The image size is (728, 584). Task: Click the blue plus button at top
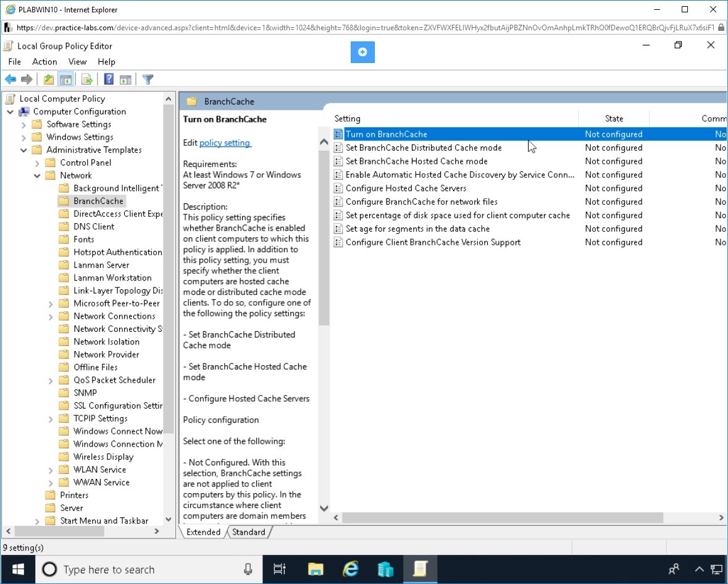tap(362, 52)
